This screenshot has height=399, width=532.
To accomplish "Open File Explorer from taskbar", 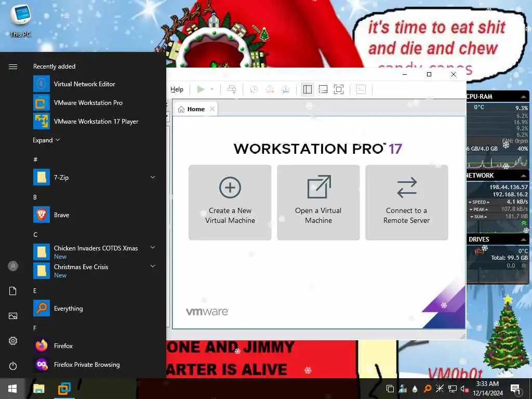I will [38, 389].
